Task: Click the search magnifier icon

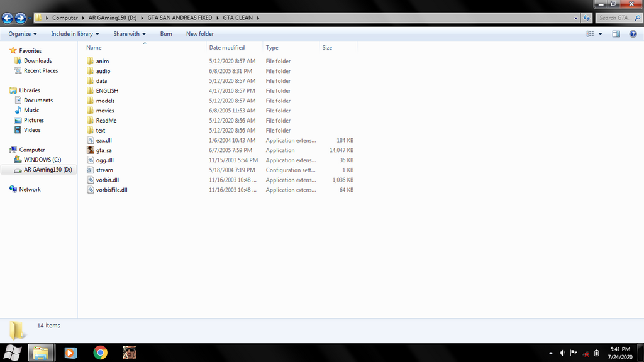Action: pyautogui.click(x=638, y=18)
